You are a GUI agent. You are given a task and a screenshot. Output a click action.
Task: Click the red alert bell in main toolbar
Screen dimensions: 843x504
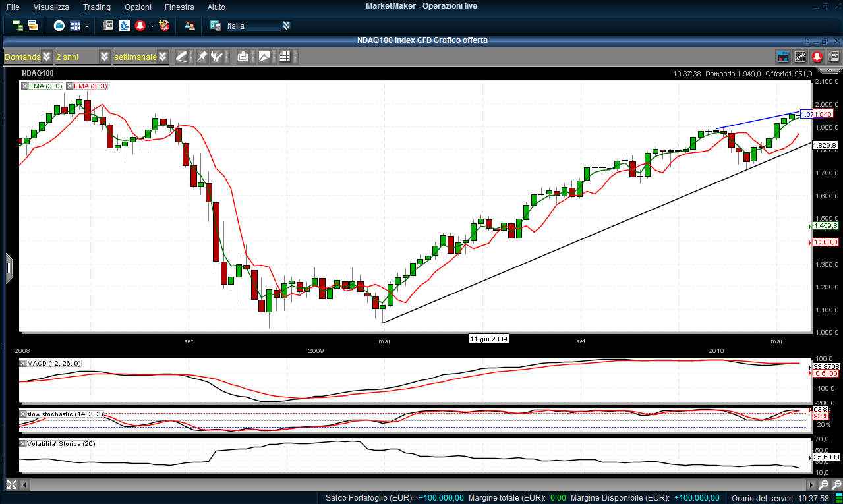click(140, 26)
